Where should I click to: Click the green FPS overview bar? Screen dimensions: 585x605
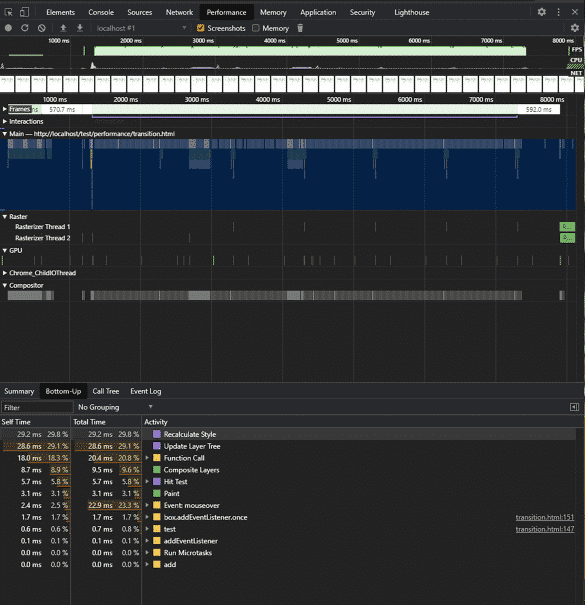tap(310, 51)
